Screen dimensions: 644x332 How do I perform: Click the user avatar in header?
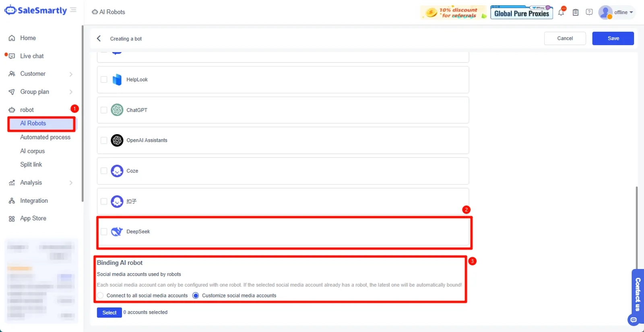605,12
